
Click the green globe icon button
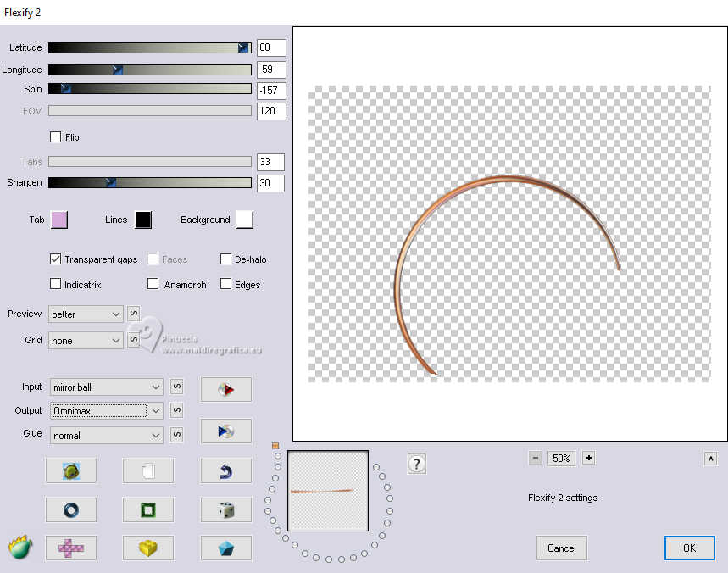click(71, 470)
